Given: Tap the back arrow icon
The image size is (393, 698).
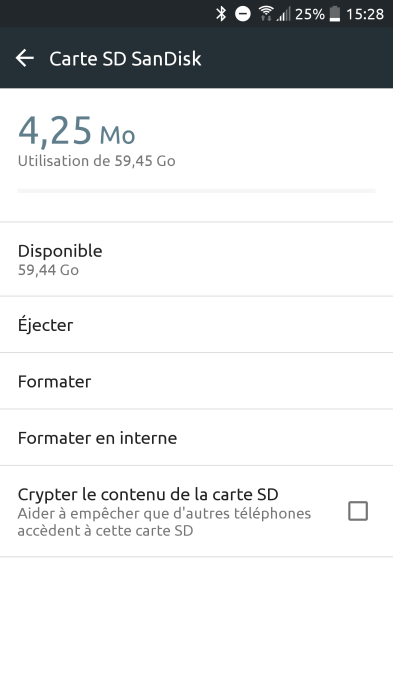Looking at the screenshot, I should tap(24, 58).
